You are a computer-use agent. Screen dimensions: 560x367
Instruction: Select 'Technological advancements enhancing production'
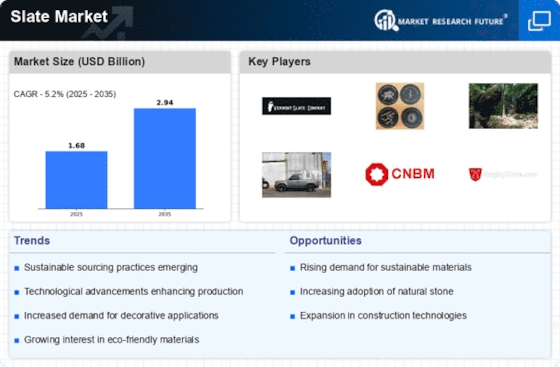[134, 291]
